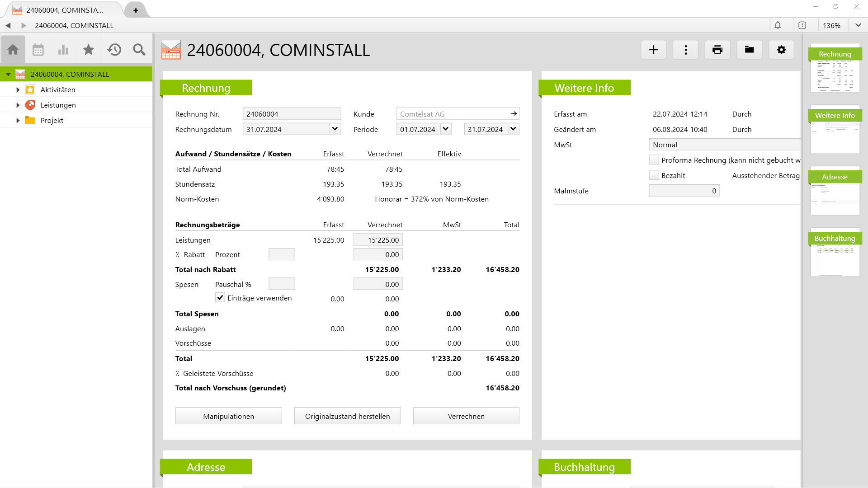
Task: Click the search magnifier icon
Action: click(x=139, y=50)
